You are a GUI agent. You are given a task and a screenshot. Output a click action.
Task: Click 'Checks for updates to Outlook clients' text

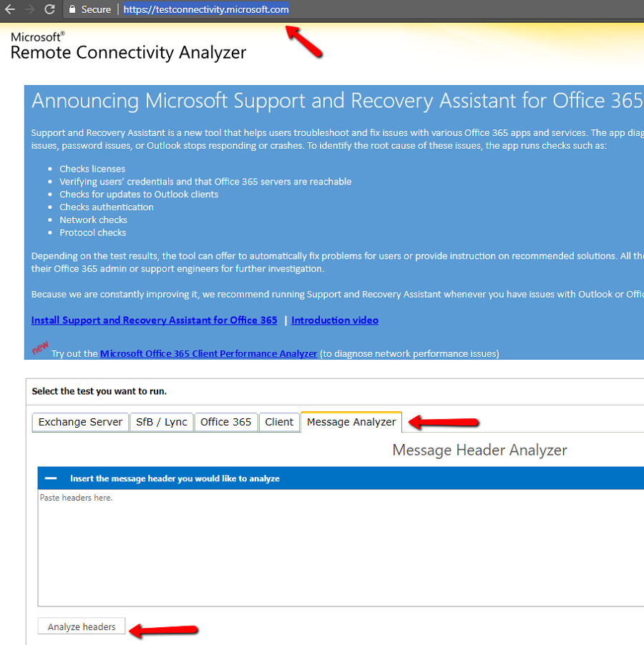[139, 195]
